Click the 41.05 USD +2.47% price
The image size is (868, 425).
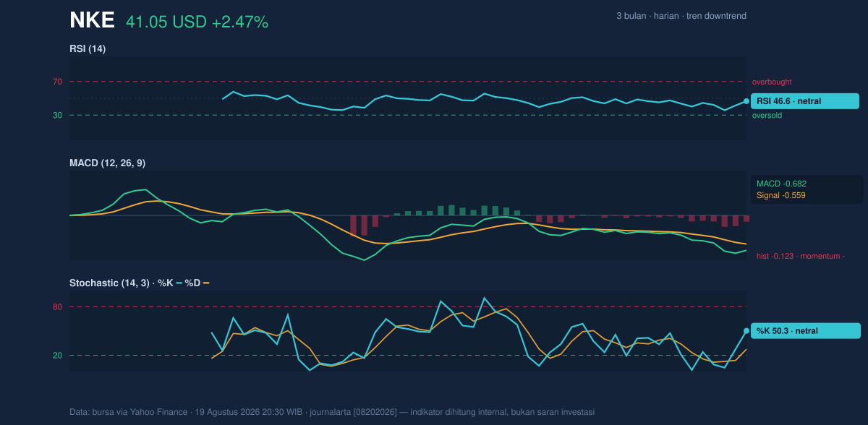point(197,22)
